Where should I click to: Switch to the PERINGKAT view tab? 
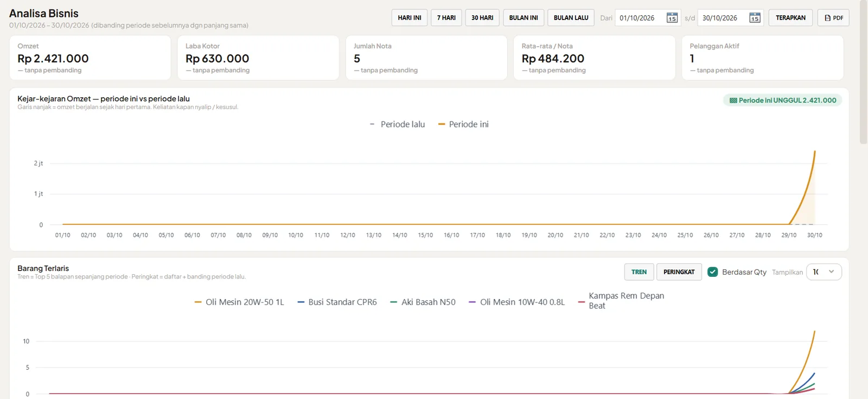coord(679,272)
